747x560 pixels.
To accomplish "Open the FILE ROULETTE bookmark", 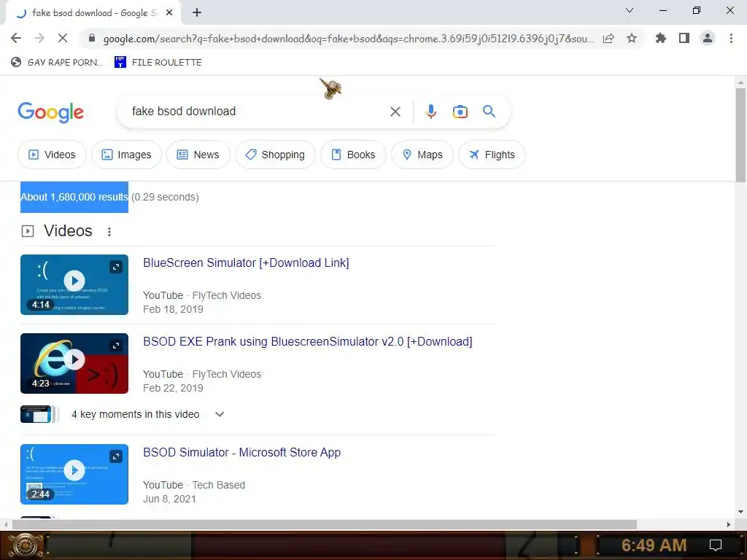I will click(x=158, y=63).
